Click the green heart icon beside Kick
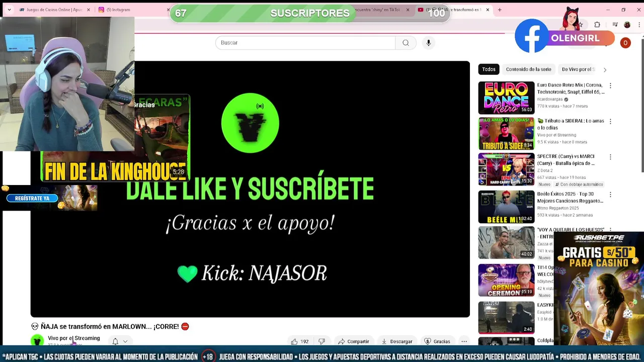 pos(188,274)
